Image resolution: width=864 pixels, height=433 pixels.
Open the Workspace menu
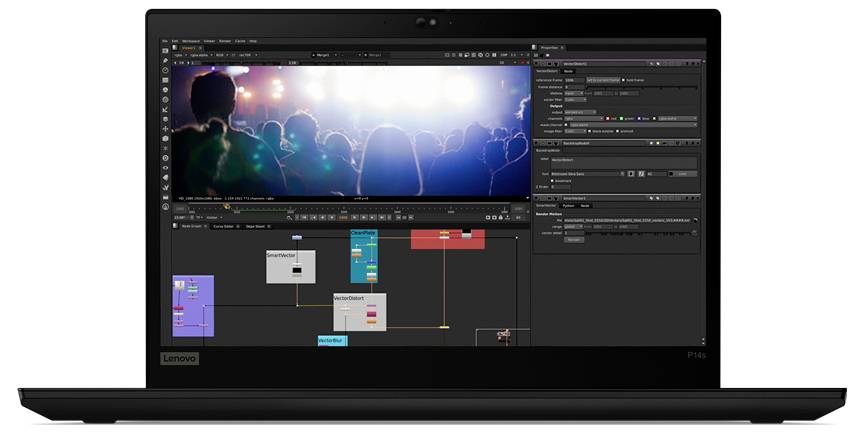click(x=191, y=41)
